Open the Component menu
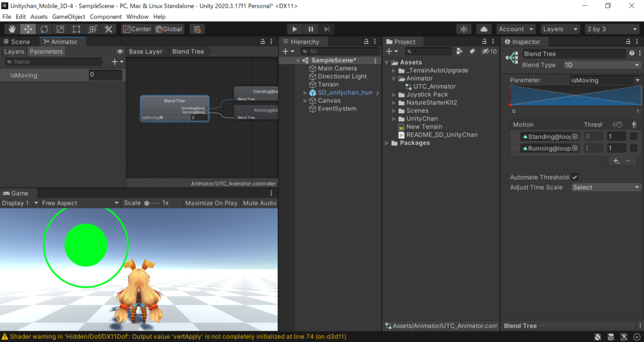This screenshot has height=342, width=644. pyautogui.click(x=106, y=17)
